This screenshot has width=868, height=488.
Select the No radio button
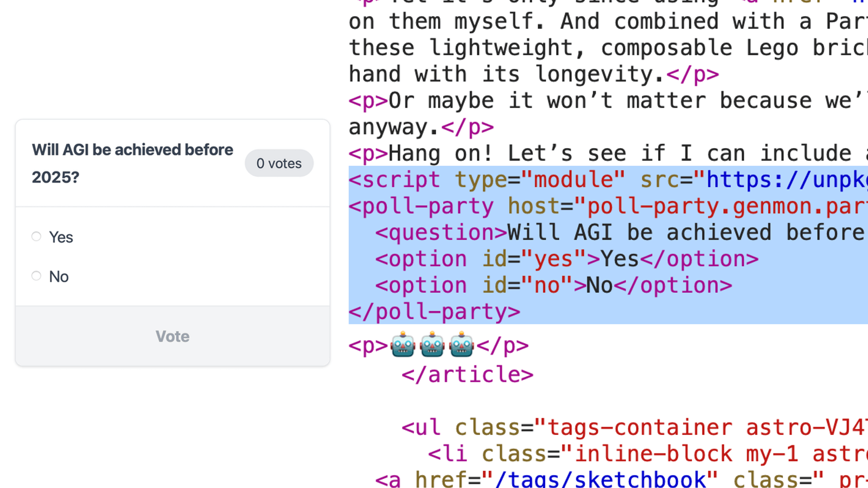36,276
